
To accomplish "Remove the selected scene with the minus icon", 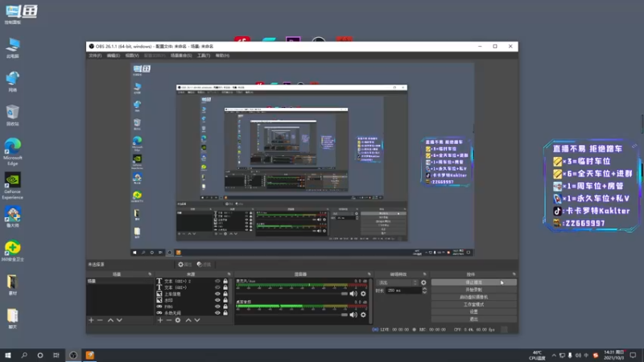I will [100, 320].
